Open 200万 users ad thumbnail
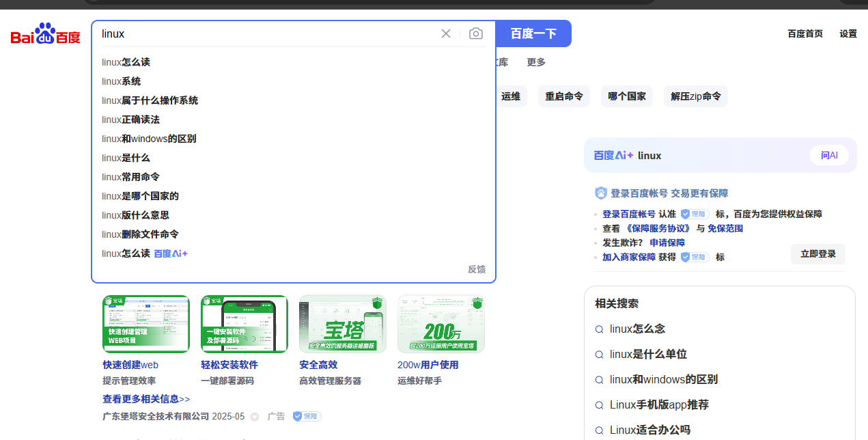Screen dimensions: 868x440 click(x=441, y=324)
